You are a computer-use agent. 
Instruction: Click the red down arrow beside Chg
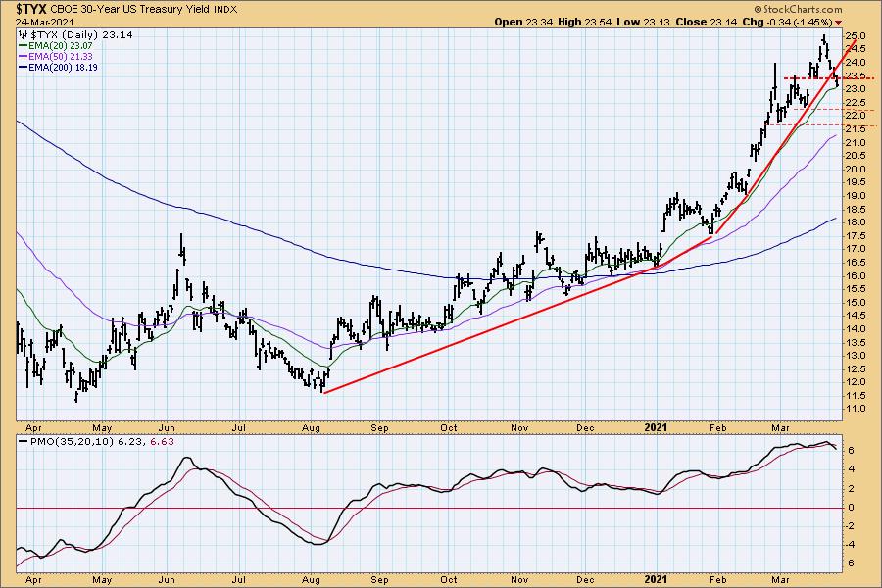pos(865,19)
